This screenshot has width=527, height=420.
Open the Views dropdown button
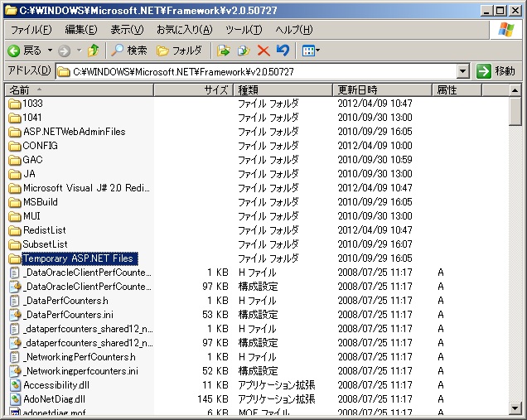coord(311,51)
